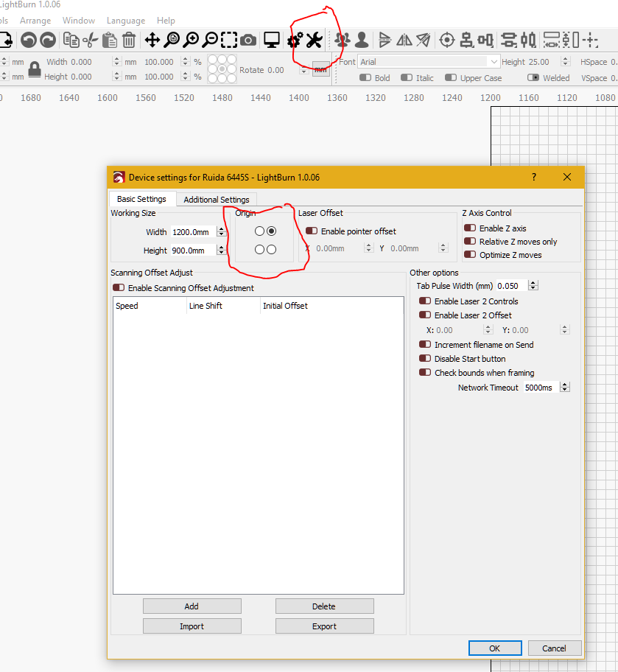
Task: Disable the Enable Z axis option
Action: (469, 228)
